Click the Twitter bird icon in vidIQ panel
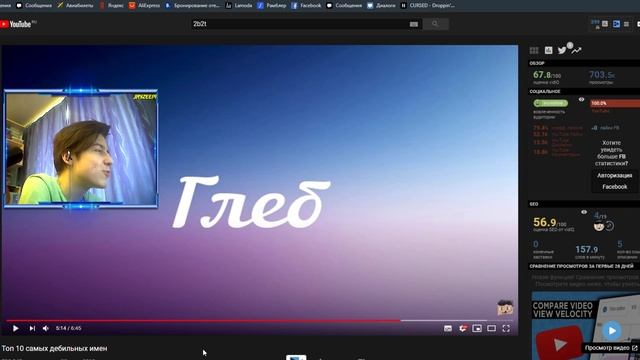The height and width of the screenshot is (360, 640). coord(562,50)
